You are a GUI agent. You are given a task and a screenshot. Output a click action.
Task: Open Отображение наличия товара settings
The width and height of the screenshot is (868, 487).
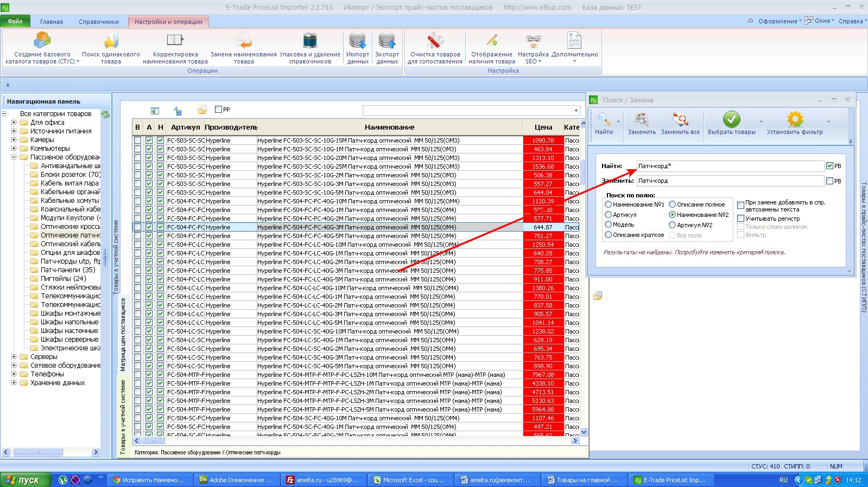492,48
